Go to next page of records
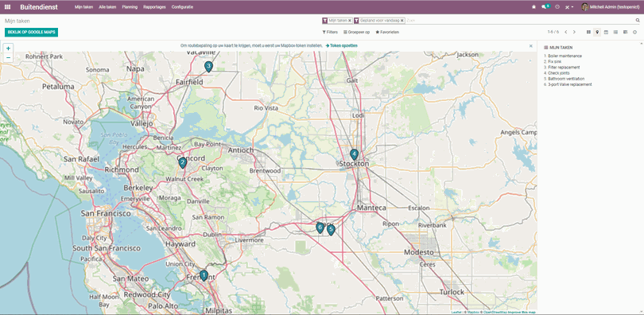Image resolution: width=644 pixels, height=315 pixels. [574, 32]
